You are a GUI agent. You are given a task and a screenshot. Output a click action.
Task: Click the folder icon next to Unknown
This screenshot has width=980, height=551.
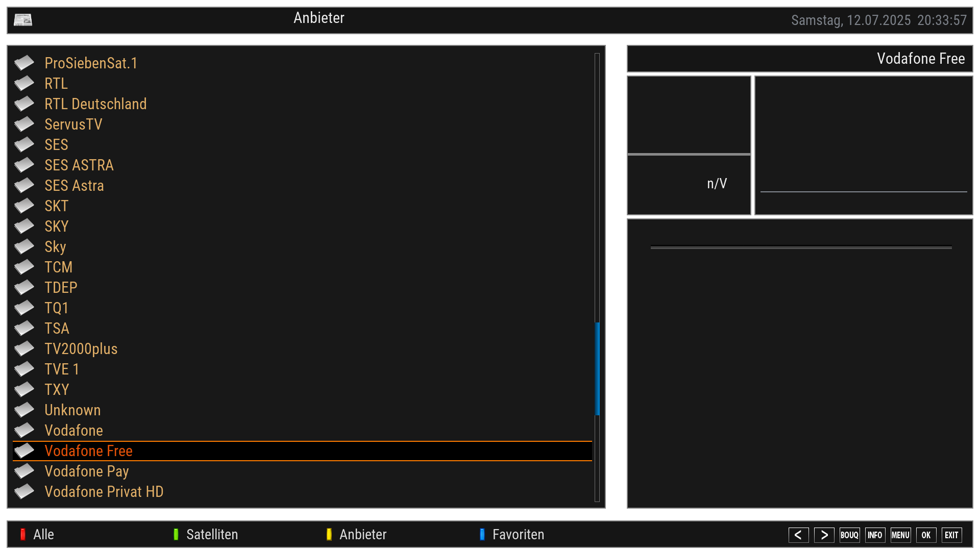coord(24,410)
